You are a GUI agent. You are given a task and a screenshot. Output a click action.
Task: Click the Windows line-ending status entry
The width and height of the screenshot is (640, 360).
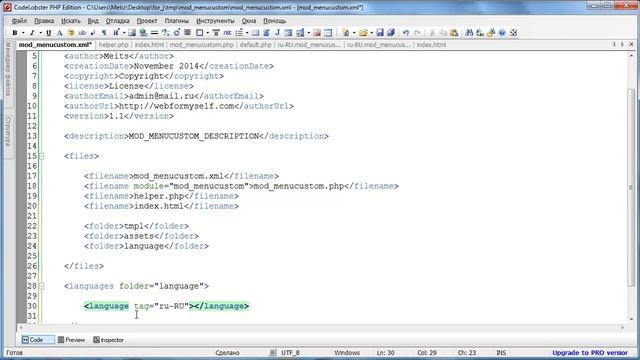[347, 353]
